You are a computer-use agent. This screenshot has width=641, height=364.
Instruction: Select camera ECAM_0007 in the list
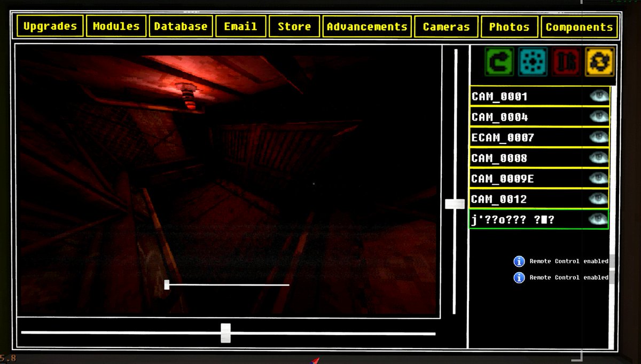pyautogui.click(x=539, y=138)
